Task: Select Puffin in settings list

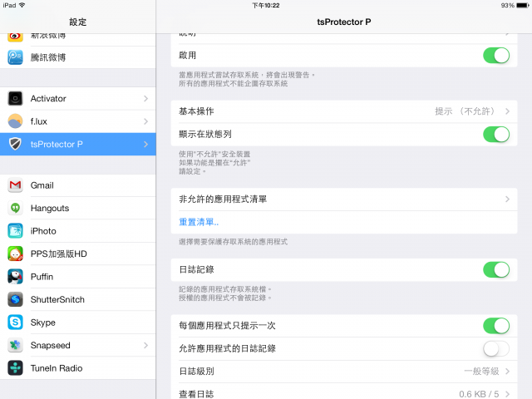Action: 78,277
